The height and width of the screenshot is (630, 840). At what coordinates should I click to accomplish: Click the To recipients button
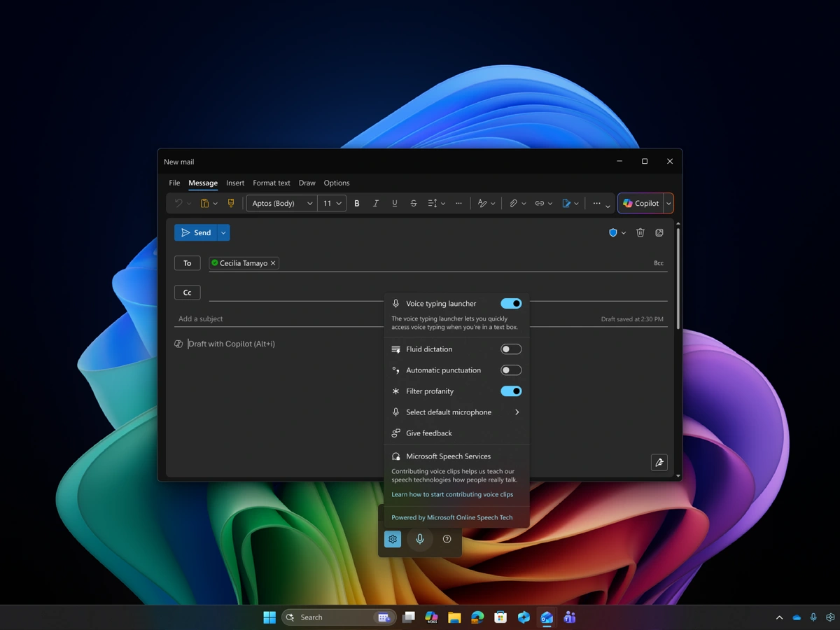187,263
